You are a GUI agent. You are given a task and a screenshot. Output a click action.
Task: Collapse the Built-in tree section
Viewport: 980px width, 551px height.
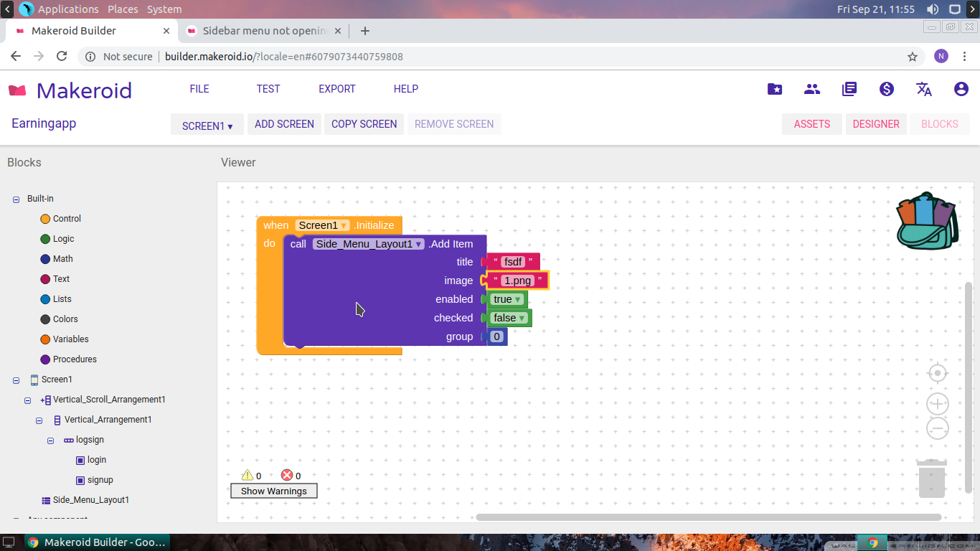coord(16,199)
